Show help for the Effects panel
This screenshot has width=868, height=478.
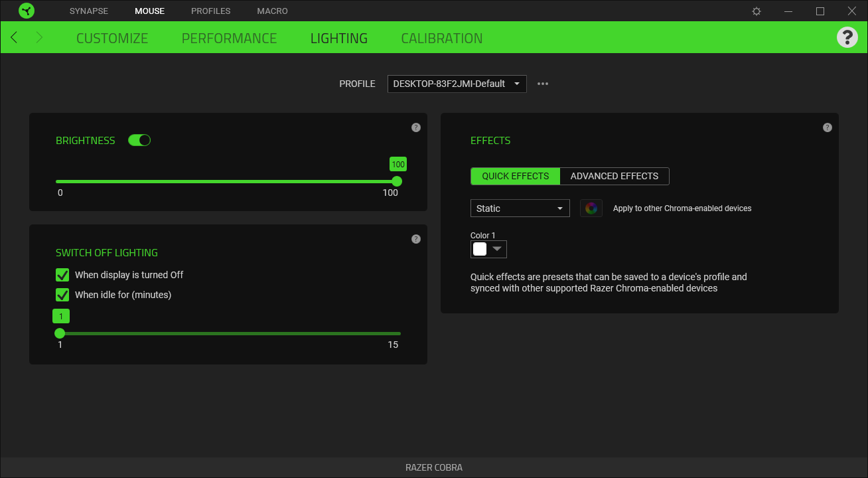tap(828, 127)
